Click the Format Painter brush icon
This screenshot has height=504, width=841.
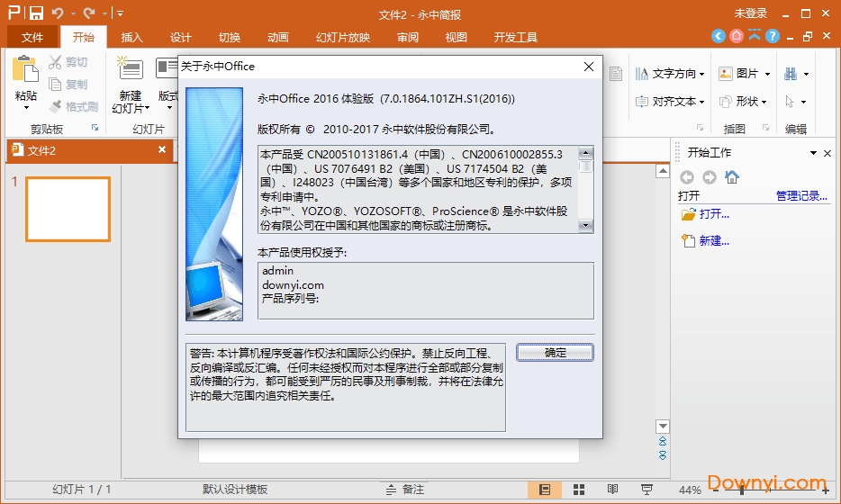(55, 106)
